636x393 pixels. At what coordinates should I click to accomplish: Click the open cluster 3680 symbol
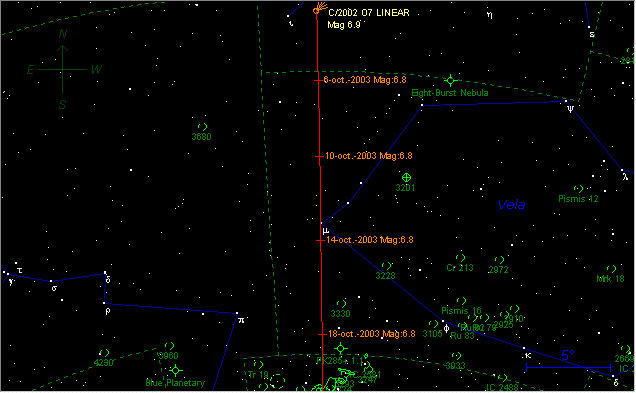(202, 127)
